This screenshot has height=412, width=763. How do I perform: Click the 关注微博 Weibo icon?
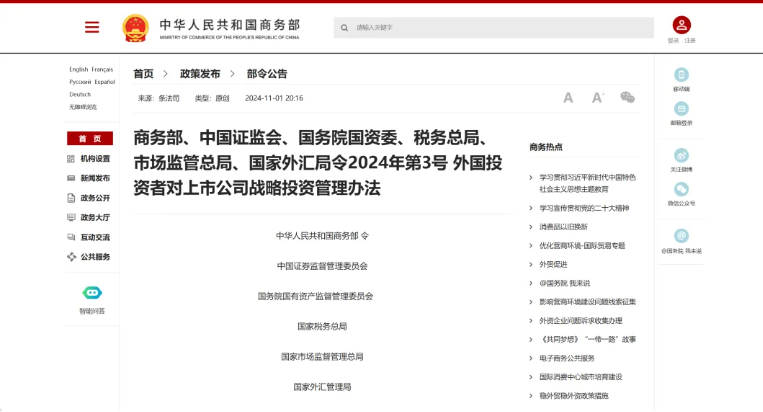pyautogui.click(x=681, y=156)
